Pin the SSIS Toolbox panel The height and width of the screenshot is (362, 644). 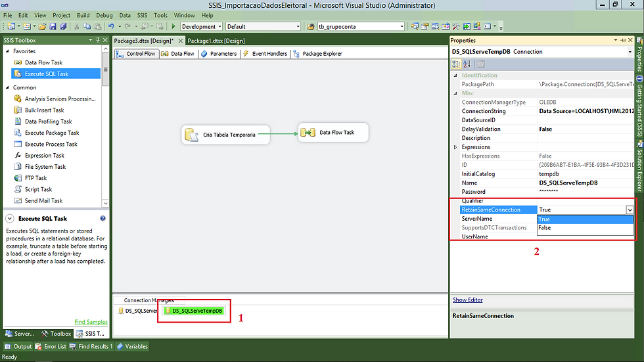coord(98,40)
